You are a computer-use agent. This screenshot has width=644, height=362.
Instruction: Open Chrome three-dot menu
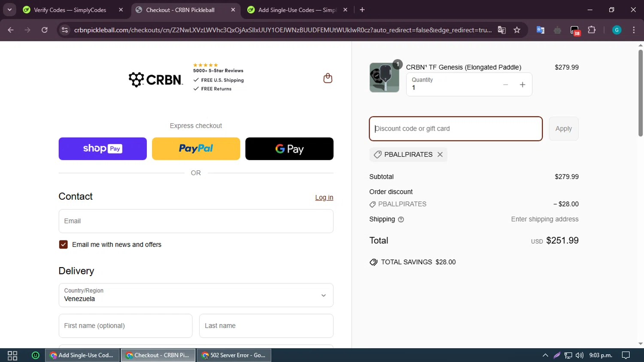coord(634,30)
